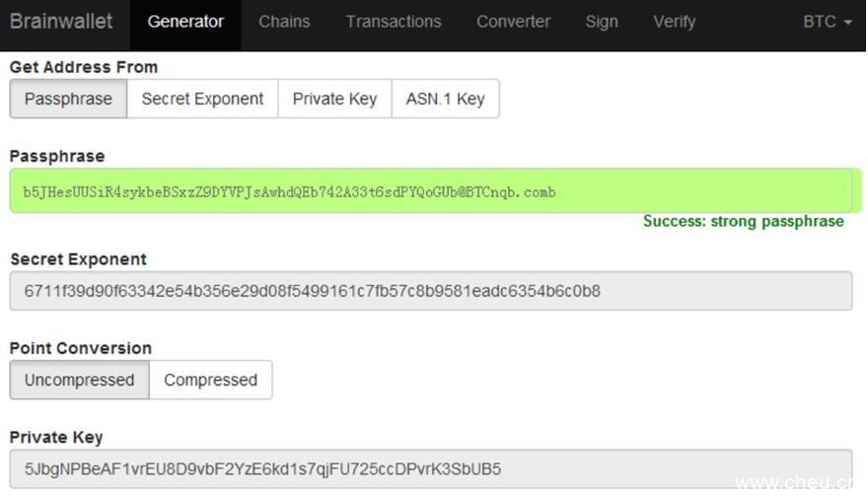Viewport: 868px width, 497px height.
Task: Open the BTC currency dropdown
Action: (827, 22)
